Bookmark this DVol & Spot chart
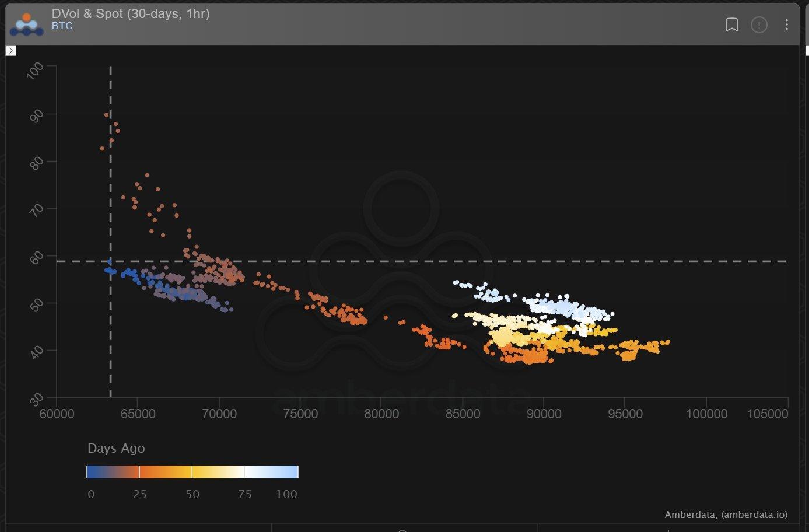This screenshot has width=809, height=532. coord(731,24)
